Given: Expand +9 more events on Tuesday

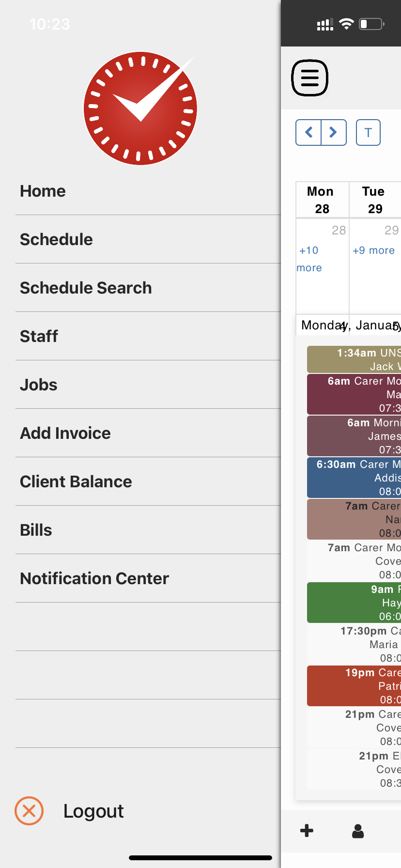Looking at the screenshot, I should (373, 250).
